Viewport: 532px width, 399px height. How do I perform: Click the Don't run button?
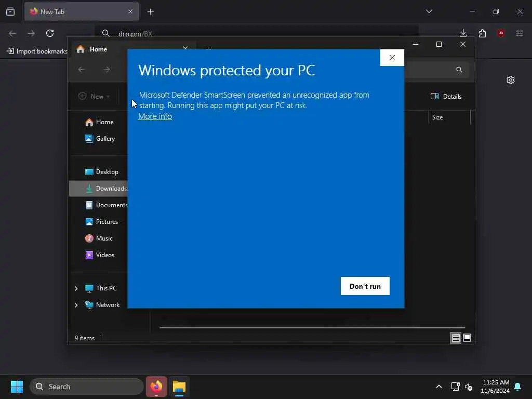pos(365,286)
